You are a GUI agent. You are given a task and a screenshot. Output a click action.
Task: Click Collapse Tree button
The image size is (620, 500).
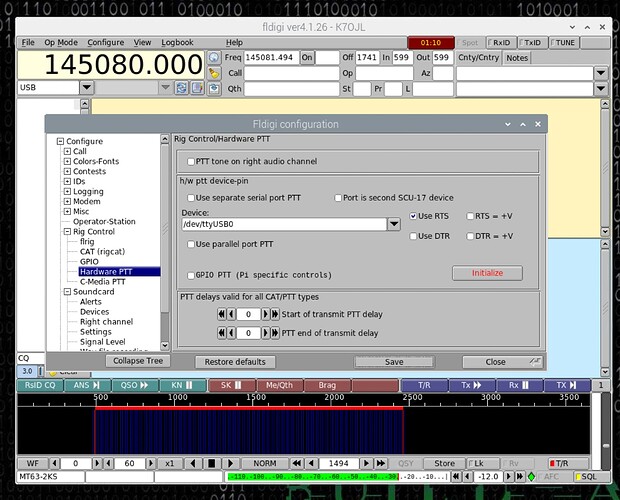[138, 360]
